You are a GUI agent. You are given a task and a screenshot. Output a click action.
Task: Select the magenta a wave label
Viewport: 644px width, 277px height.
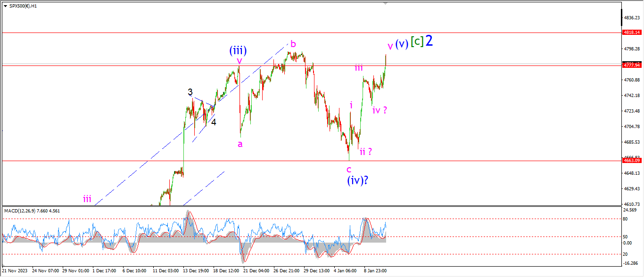pos(240,144)
